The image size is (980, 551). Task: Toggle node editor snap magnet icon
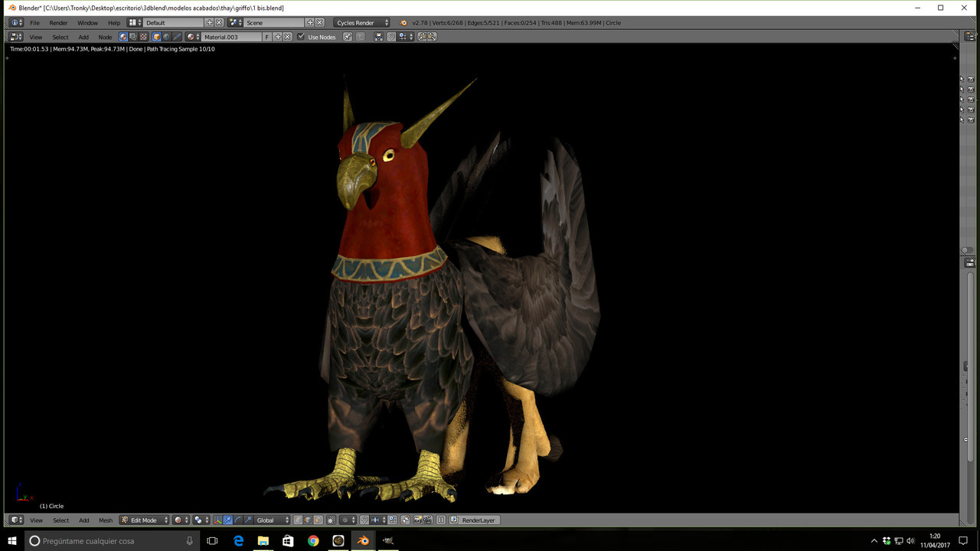(391, 37)
